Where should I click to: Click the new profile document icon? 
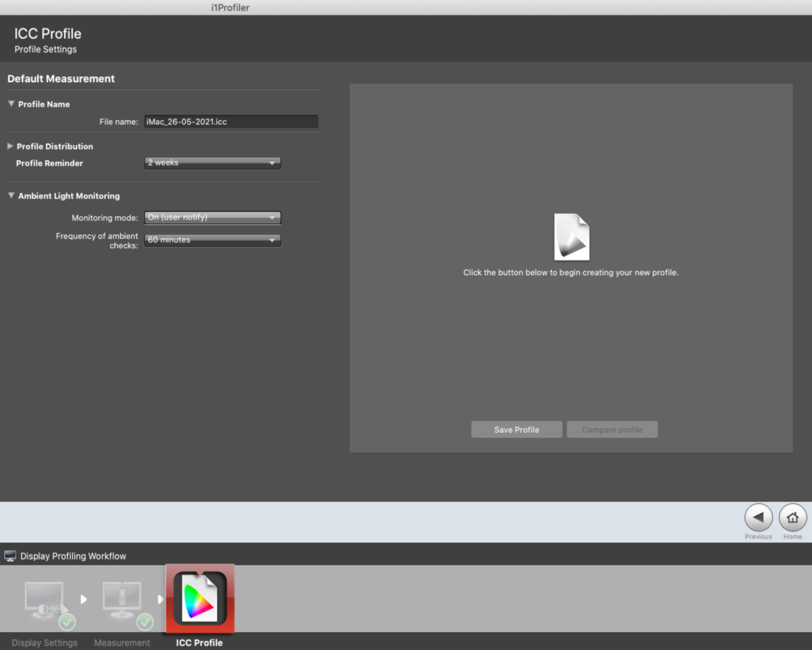pos(571,237)
